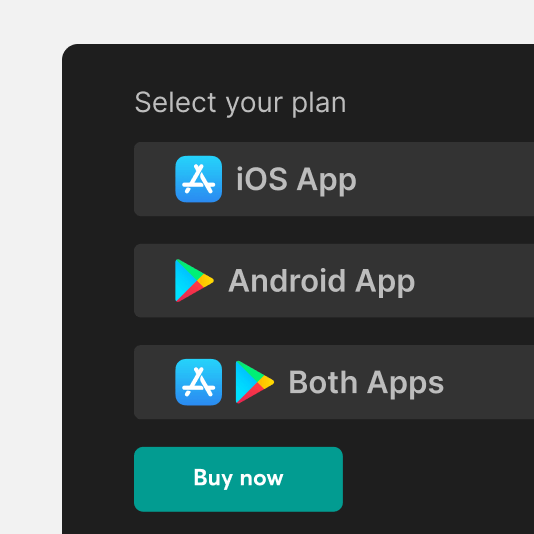
Task: Click empty space right of Both Apps label
Action: [490, 382]
